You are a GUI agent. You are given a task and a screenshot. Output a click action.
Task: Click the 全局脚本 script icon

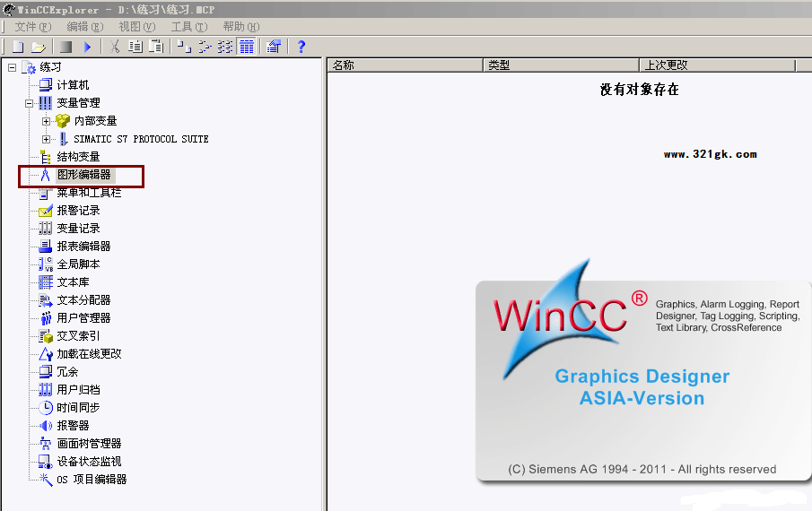[x=46, y=264]
